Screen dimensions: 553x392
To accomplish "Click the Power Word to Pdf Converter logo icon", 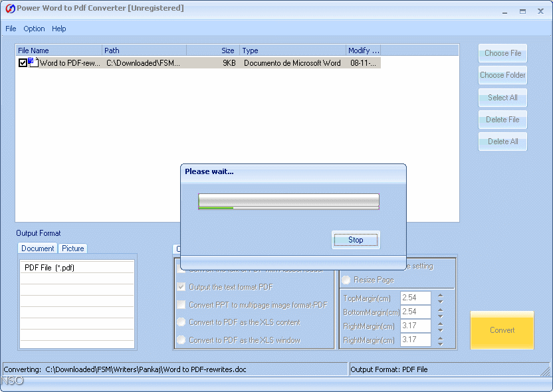I will 9,9.
